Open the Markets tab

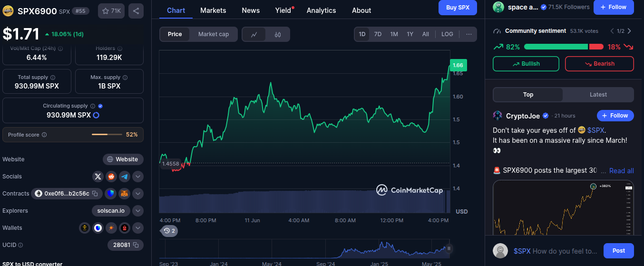coord(213,10)
